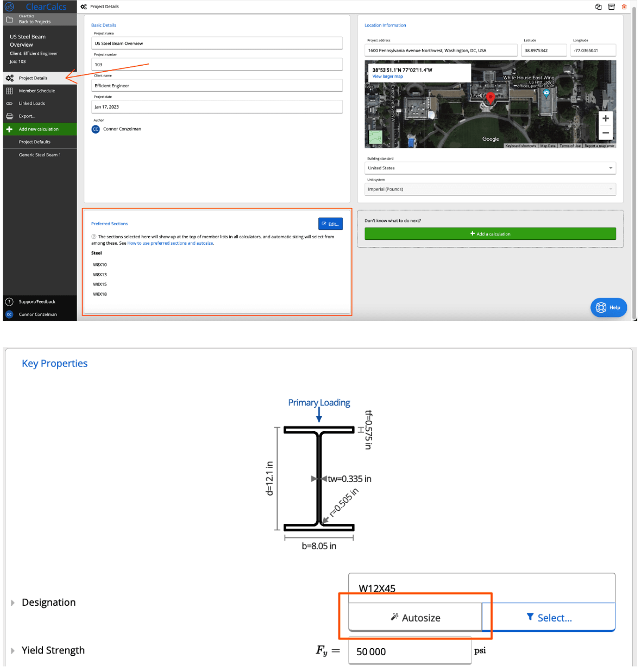The height and width of the screenshot is (672, 641).
Task: Click the Latitude field
Action: pos(544,50)
